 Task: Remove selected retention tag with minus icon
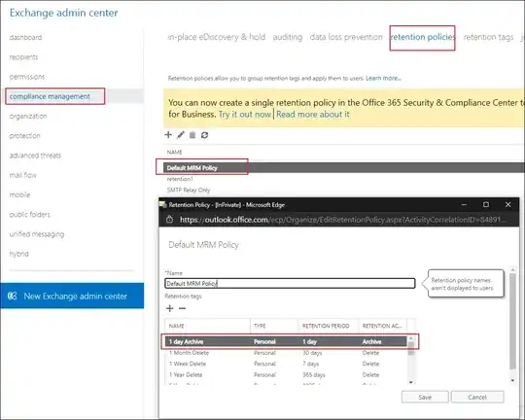(182, 308)
